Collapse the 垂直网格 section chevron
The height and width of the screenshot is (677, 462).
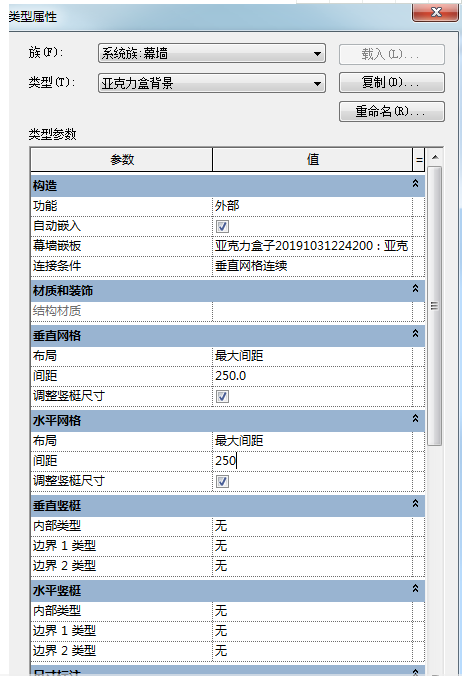pos(415,333)
